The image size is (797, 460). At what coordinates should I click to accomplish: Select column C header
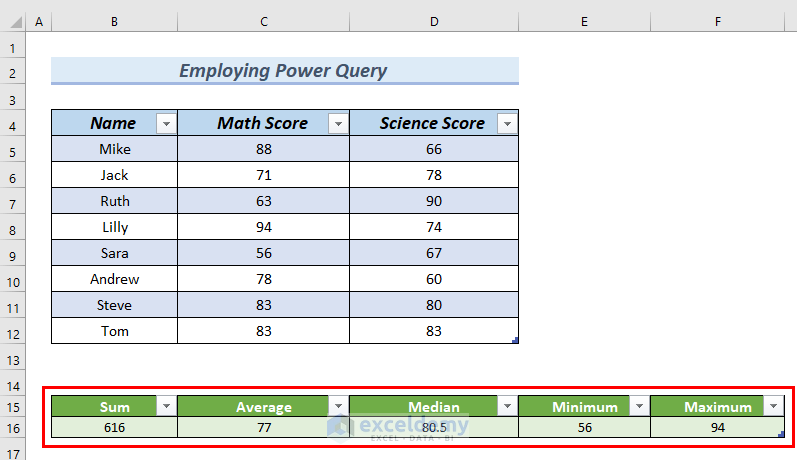[264, 22]
